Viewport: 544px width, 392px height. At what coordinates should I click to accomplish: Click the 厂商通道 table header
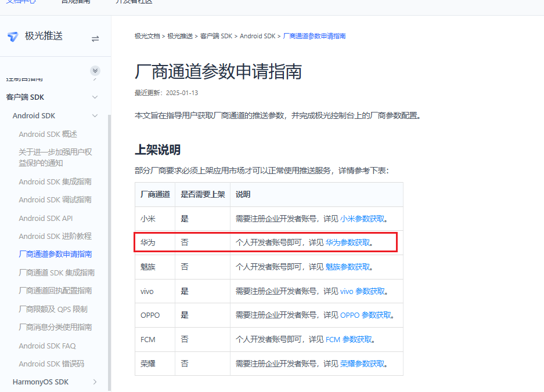point(155,194)
